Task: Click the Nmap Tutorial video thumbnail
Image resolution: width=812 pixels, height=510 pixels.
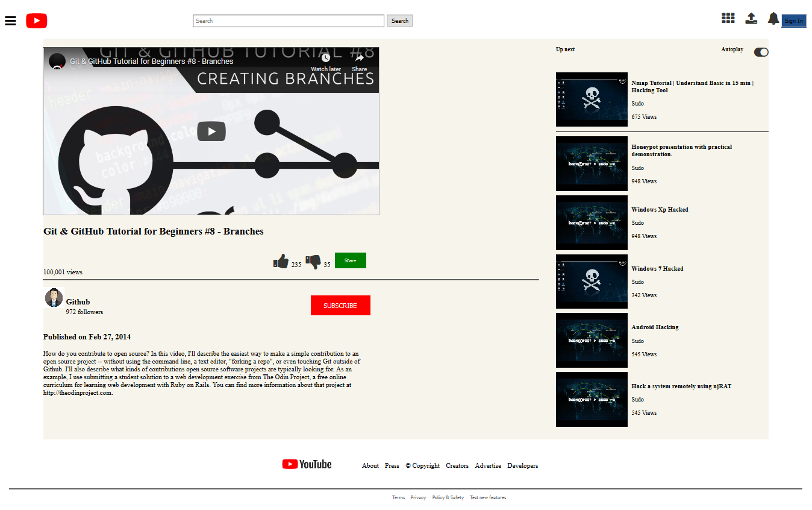Action: (x=592, y=99)
